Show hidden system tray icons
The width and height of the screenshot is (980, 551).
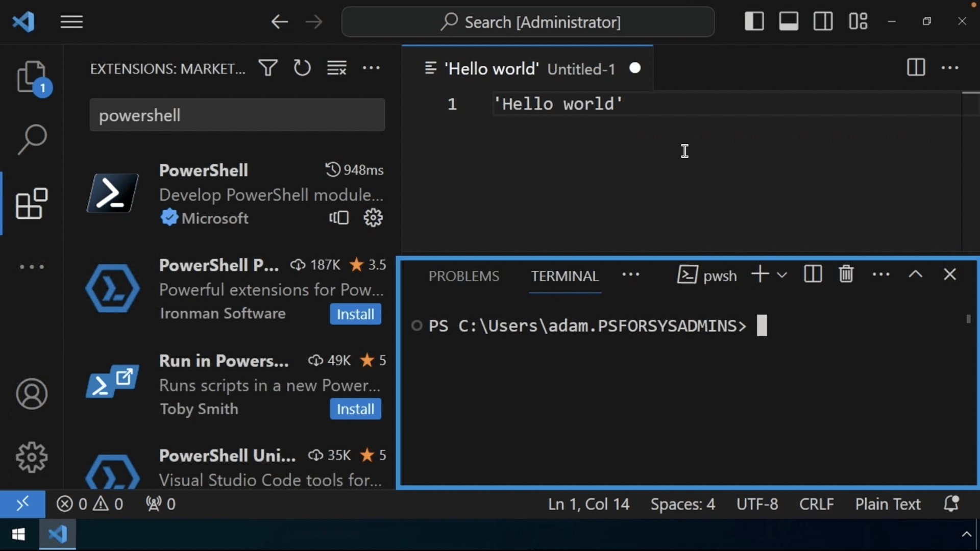(x=966, y=535)
